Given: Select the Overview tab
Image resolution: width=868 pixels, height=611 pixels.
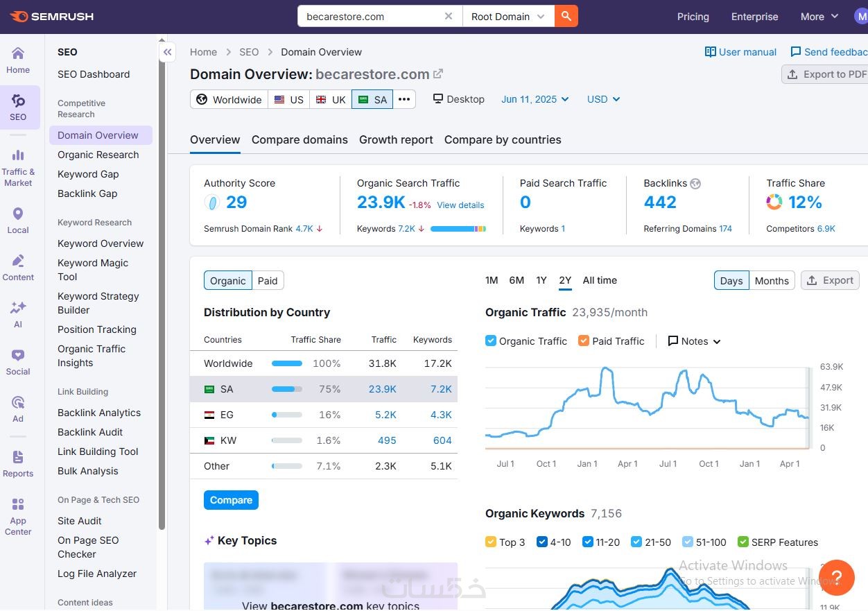Looking at the screenshot, I should click(x=215, y=139).
